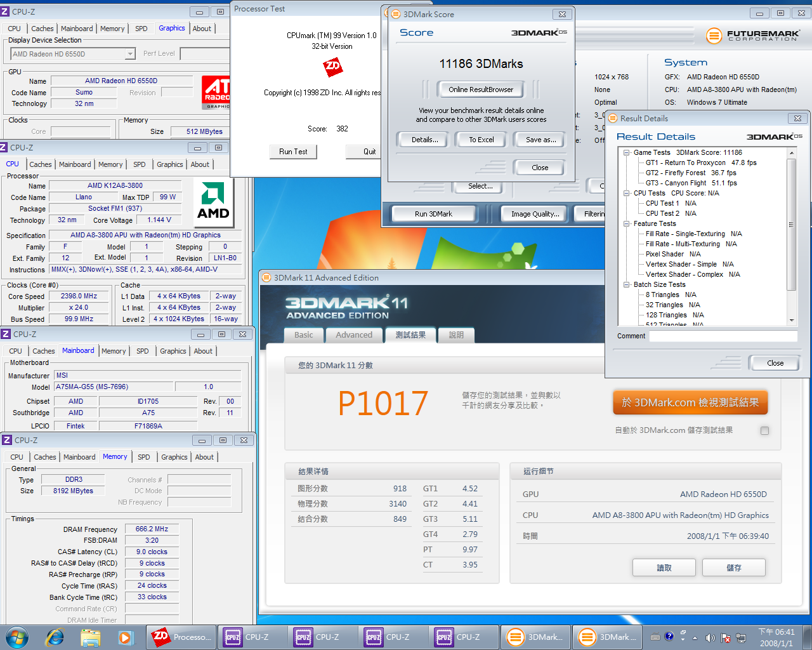
Task: Click the on-screen keyboard tray icon
Action: (x=655, y=637)
